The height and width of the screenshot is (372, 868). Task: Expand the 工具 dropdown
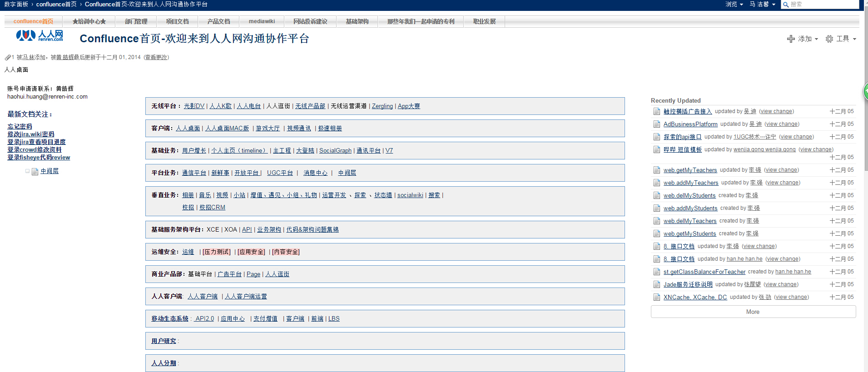tap(846, 39)
